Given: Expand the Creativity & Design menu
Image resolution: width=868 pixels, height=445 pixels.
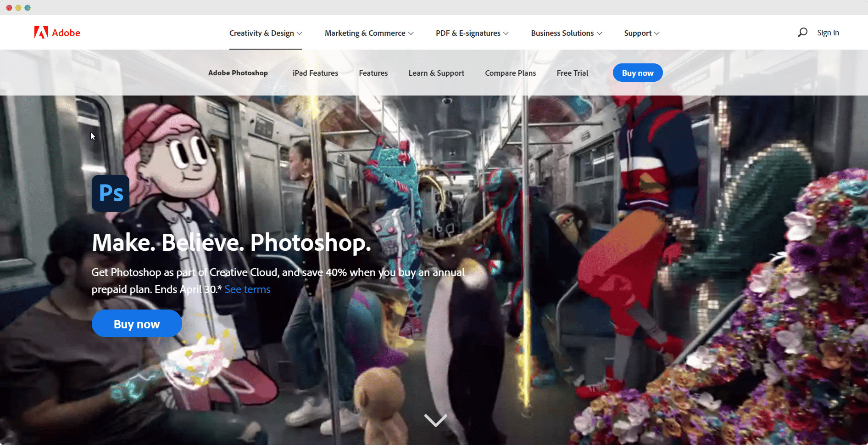Looking at the screenshot, I should pyautogui.click(x=266, y=33).
